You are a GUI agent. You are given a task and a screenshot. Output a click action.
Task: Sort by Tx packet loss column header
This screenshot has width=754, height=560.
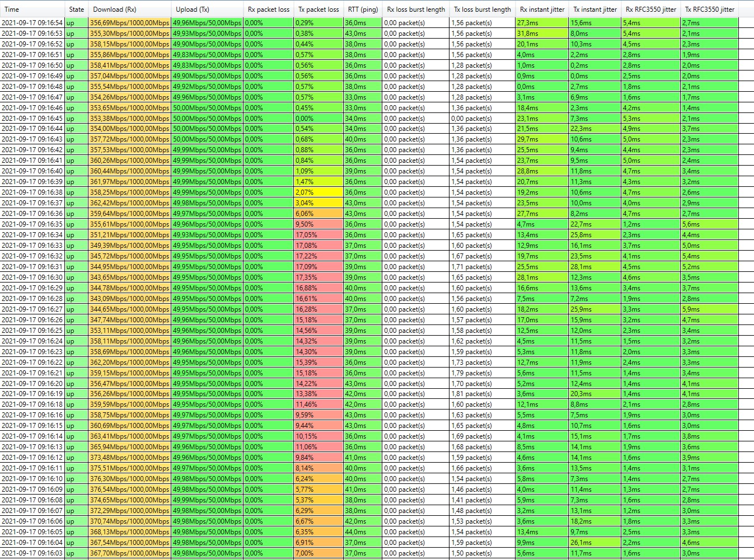(319, 10)
